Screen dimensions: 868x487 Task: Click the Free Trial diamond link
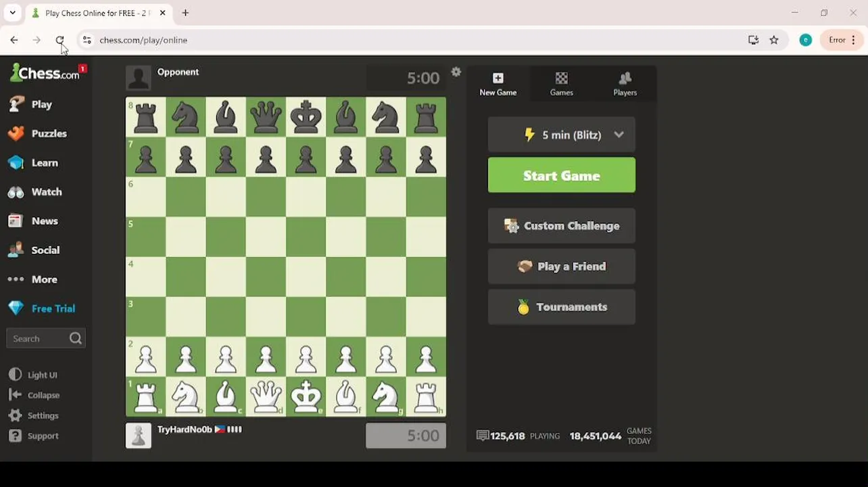(x=41, y=308)
